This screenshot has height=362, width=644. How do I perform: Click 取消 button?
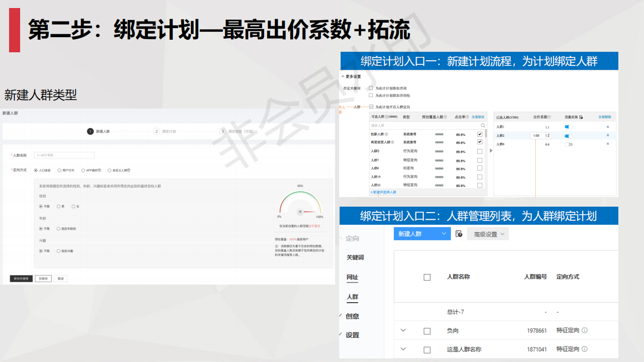click(x=60, y=279)
